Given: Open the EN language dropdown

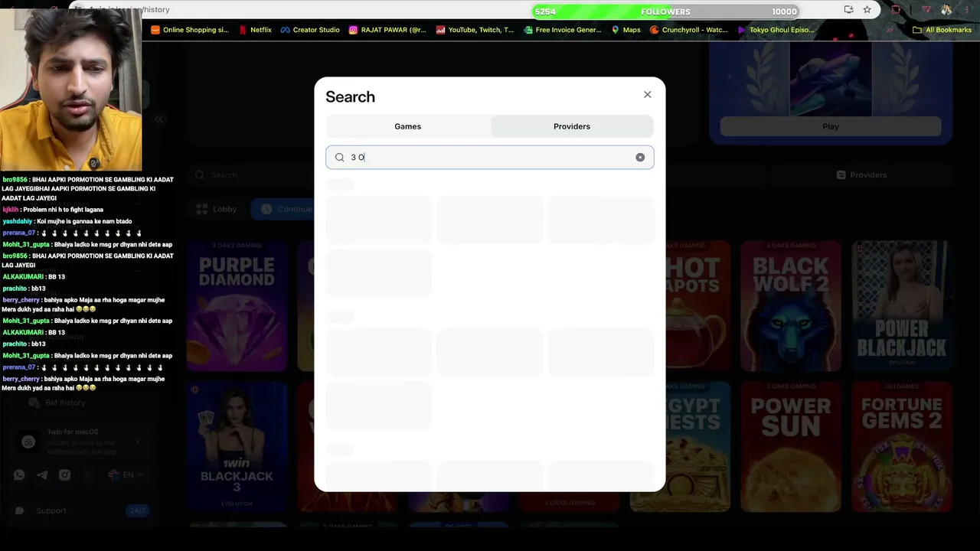Looking at the screenshot, I should click(x=126, y=474).
